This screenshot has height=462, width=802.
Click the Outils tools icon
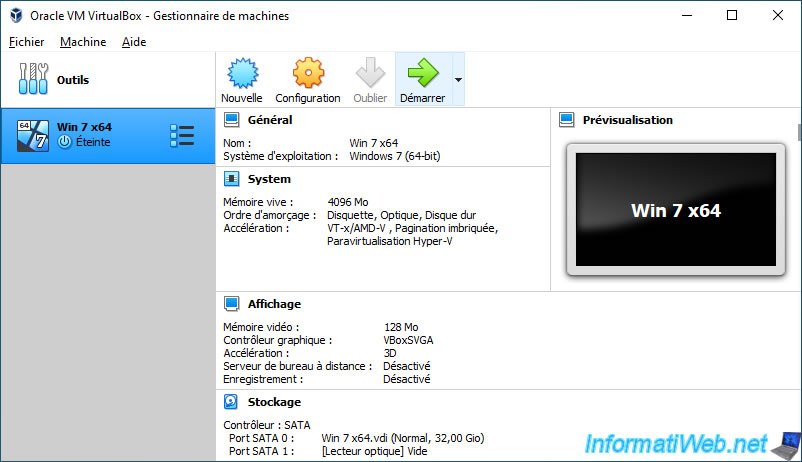pyautogui.click(x=35, y=80)
